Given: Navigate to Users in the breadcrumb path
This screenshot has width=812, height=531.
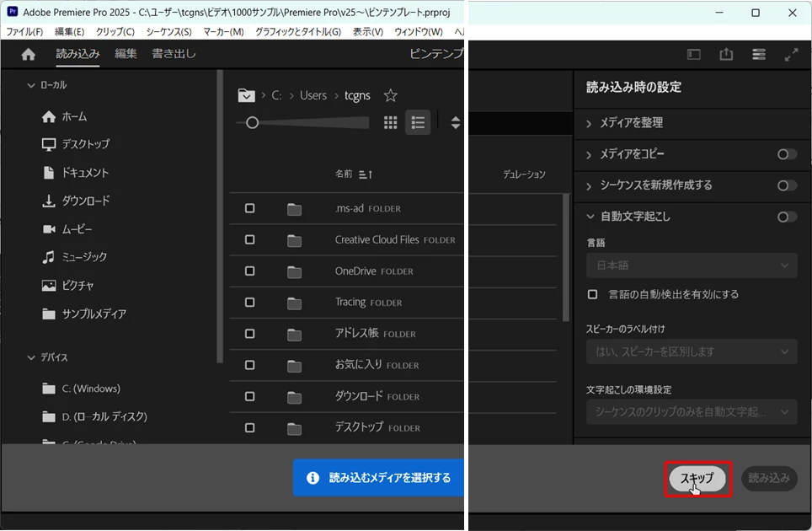Looking at the screenshot, I should pos(313,96).
